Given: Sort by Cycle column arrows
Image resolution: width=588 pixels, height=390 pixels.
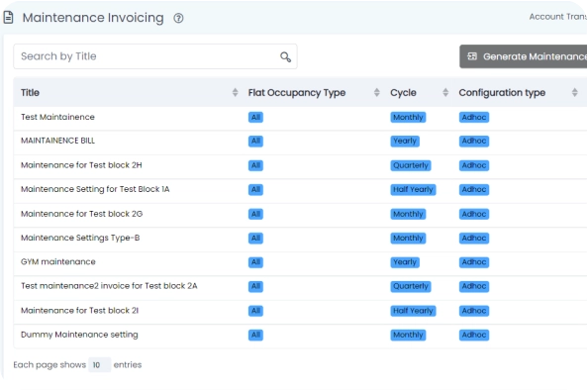Looking at the screenshot, I should (x=445, y=92).
